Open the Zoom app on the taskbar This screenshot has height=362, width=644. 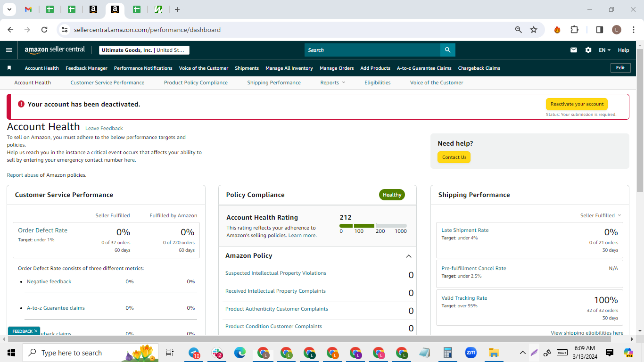point(471,353)
